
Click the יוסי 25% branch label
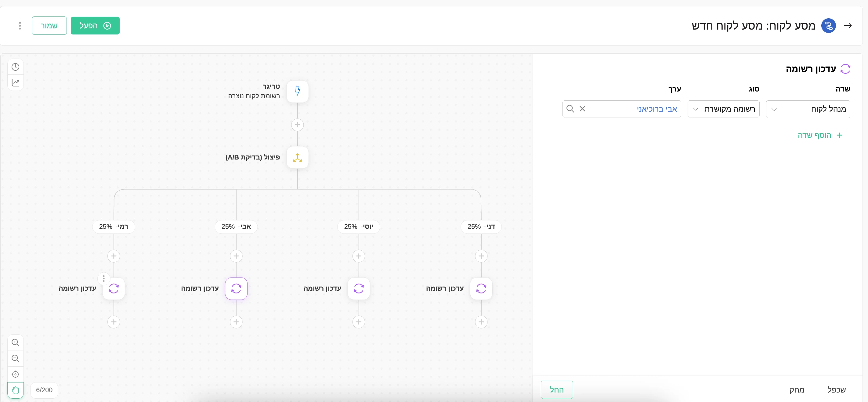(x=358, y=227)
